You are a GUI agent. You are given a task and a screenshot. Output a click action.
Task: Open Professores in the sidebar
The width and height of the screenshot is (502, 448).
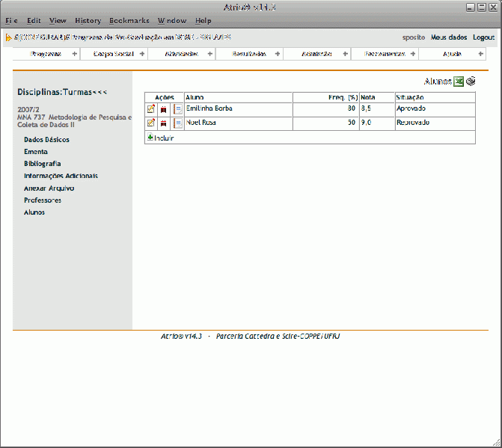pyautogui.click(x=43, y=200)
